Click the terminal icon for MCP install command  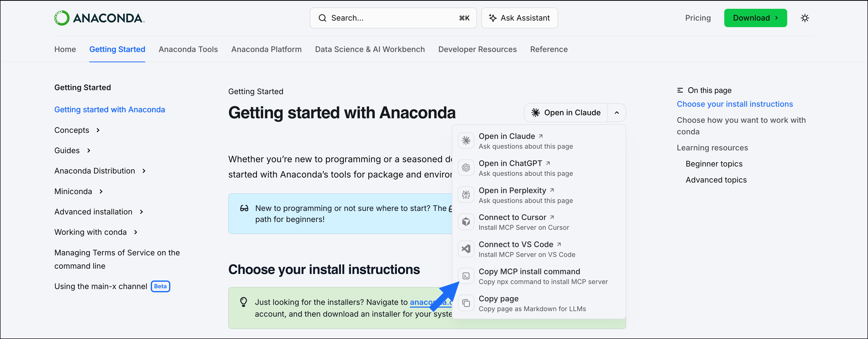(x=466, y=276)
